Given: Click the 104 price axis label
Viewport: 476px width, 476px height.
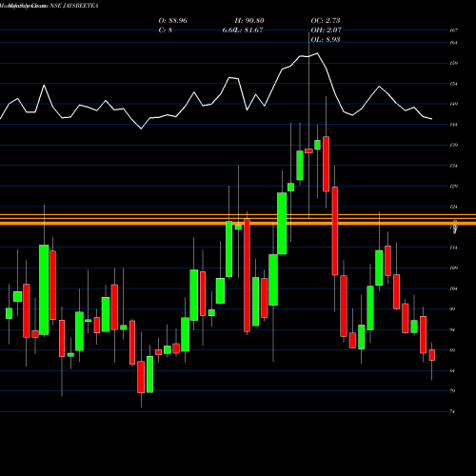Looking at the screenshot, I should 454,288.
